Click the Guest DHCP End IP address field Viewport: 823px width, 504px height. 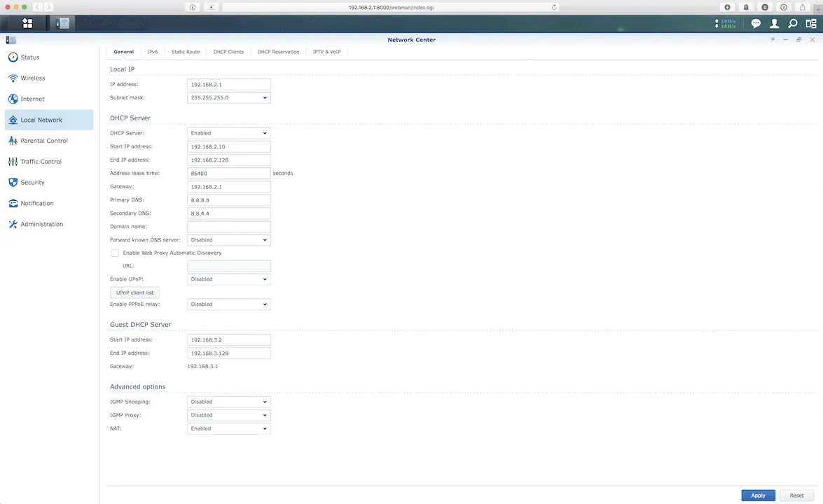tap(229, 353)
